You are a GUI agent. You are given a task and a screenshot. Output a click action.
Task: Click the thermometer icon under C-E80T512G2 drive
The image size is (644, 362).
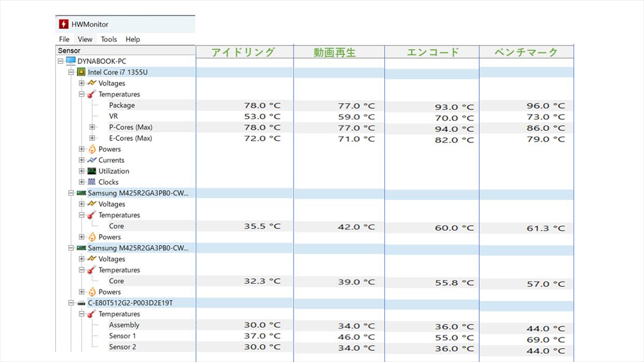click(92, 314)
